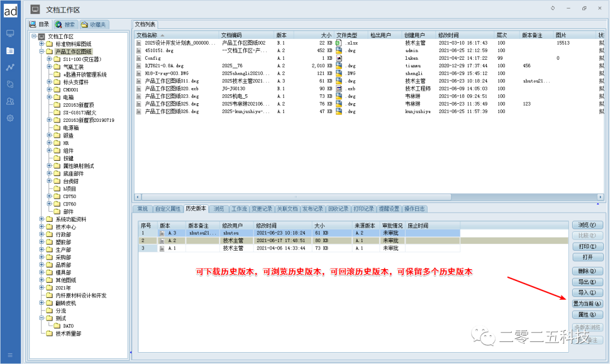Screen dimensions: 610x364
Task: Click the exb file type icon for 产品工作区图纸020.exb
Action: click(338, 88)
